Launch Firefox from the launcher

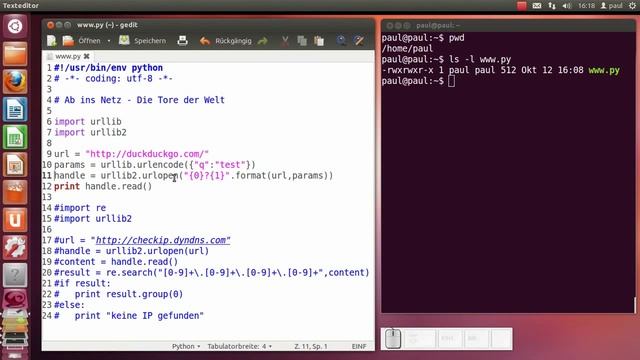(x=15, y=82)
